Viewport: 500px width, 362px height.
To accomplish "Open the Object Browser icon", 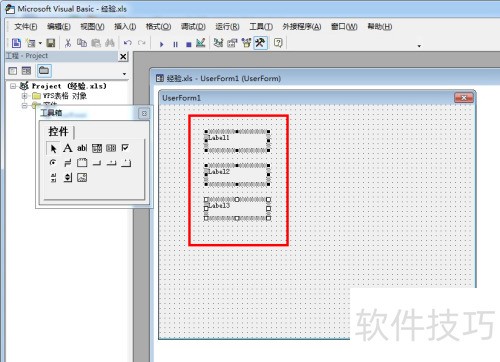I will (x=246, y=43).
